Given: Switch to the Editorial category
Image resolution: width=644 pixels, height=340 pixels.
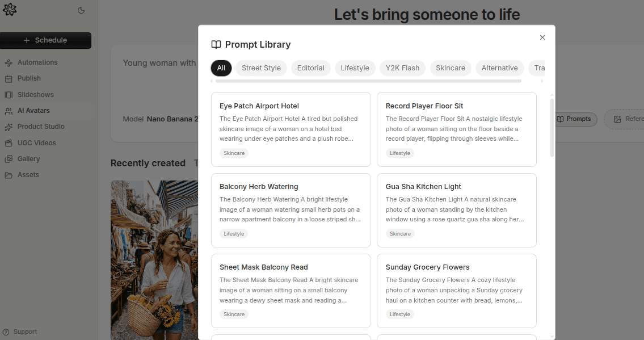Looking at the screenshot, I should pyautogui.click(x=311, y=68).
